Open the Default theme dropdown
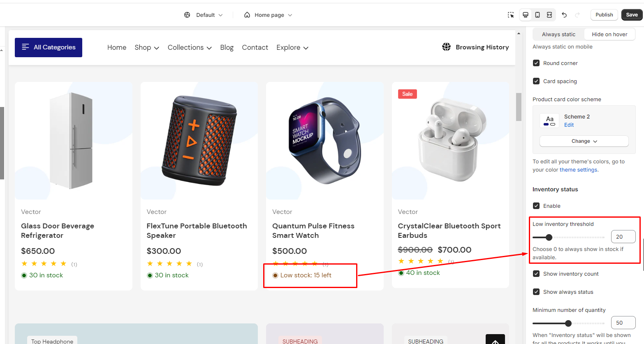 (204, 15)
